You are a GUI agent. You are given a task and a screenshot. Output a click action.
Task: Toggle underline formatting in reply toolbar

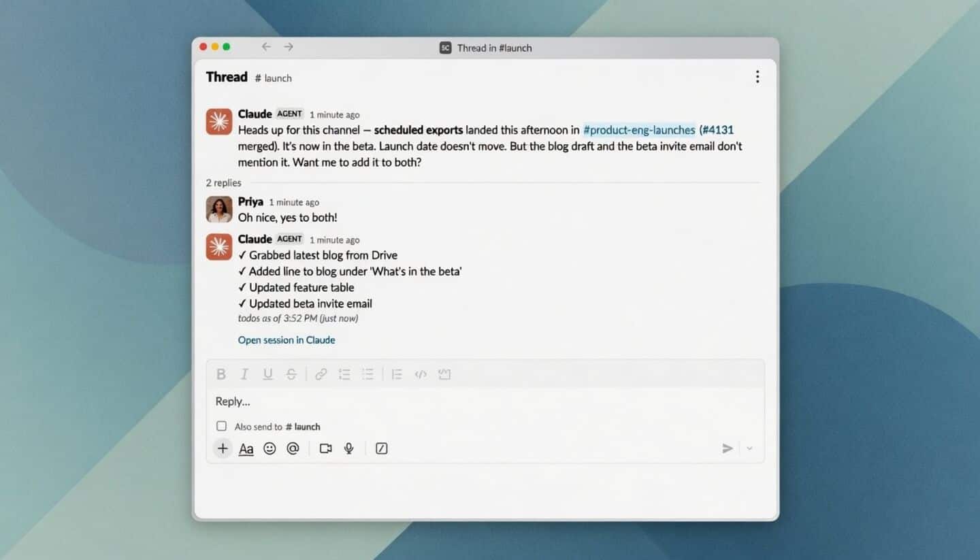point(267,374)
